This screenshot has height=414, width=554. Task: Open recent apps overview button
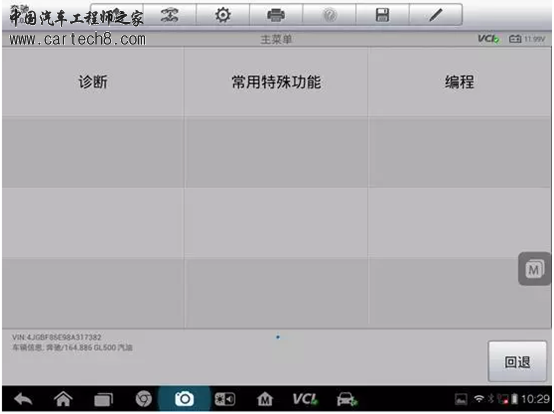(x=104, y=400)
